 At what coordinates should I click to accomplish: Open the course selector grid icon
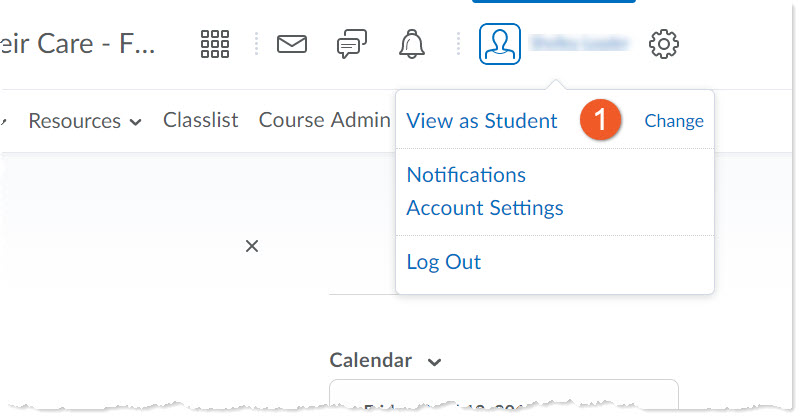click(x=215, y=44)
